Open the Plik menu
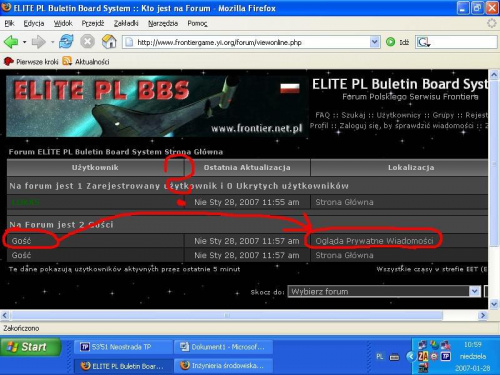Viewport: 500px width, 375px height. (9, 23)
